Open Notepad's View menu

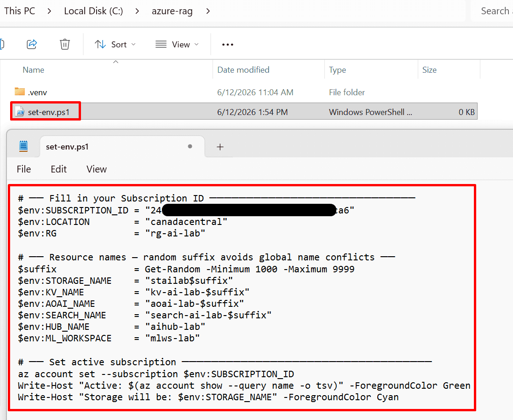pyautogui.click(x=97, y=169)
